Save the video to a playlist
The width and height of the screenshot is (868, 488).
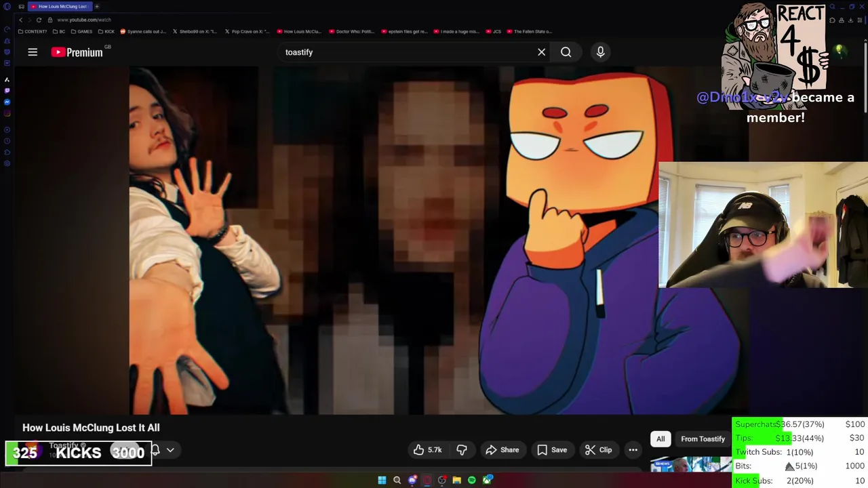(552, 450)
